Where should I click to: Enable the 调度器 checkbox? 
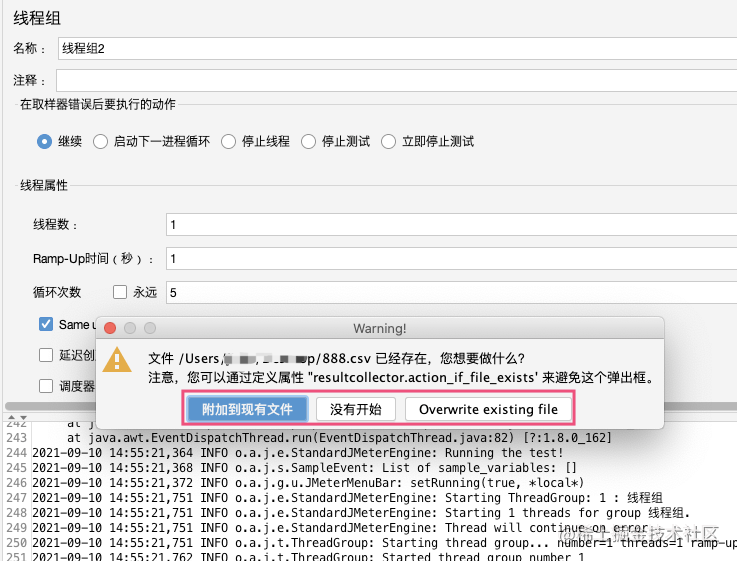[x=46, y=386]
